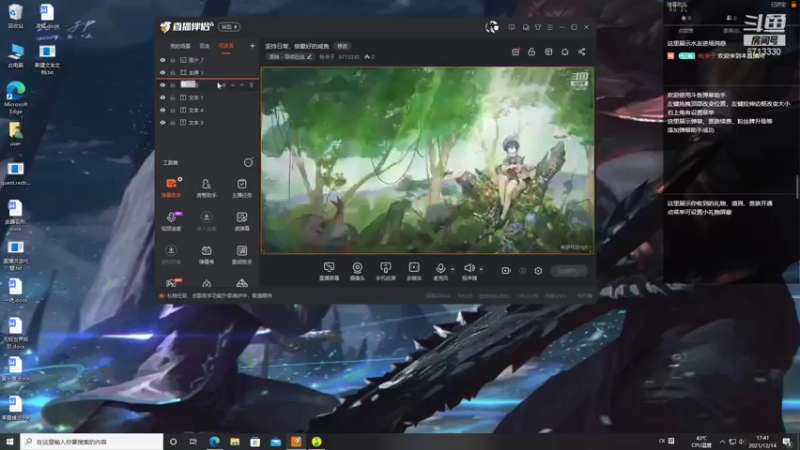The width and height of the screenshot is (800, 450).
Task: Open toolbox more options circle button
Action: pos(248,163)
